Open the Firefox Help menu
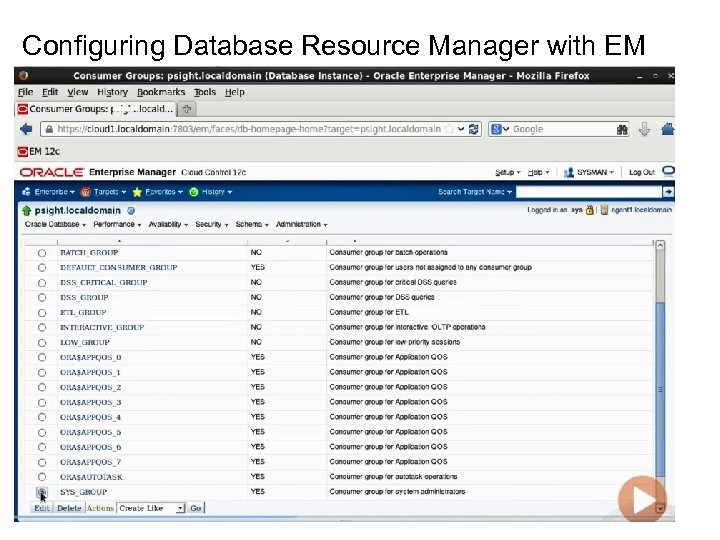 [x=235, y=92]
